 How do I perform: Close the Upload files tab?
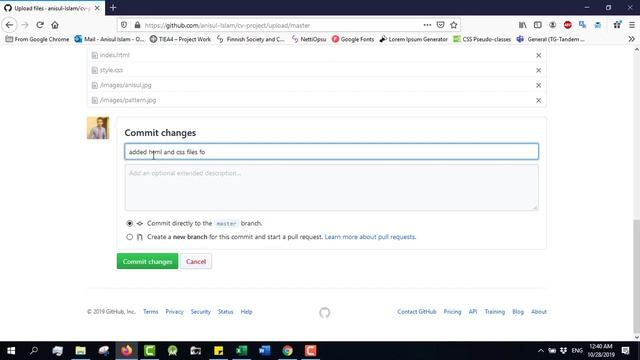tap(97, 8)
